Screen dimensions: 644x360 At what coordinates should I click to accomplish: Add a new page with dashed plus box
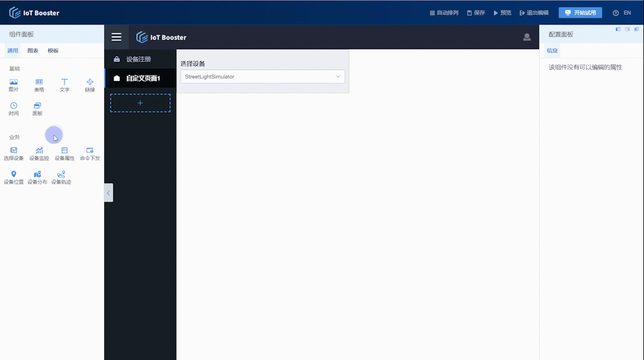(140, 103)
